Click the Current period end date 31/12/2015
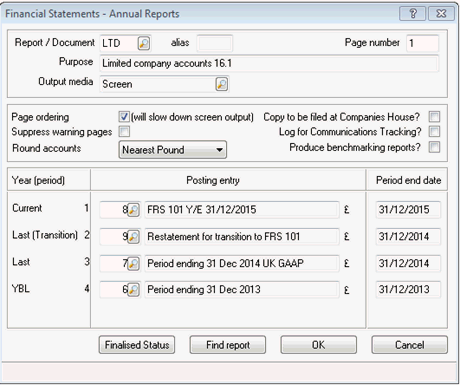Screen dimensions: 460x385 (x=408, y=210)
